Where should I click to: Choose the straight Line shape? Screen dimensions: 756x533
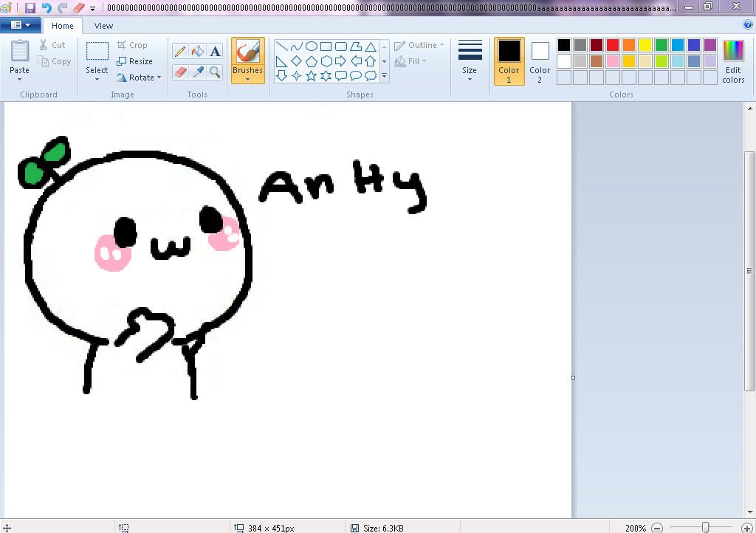pyautogui.click(x=282, y=47)
